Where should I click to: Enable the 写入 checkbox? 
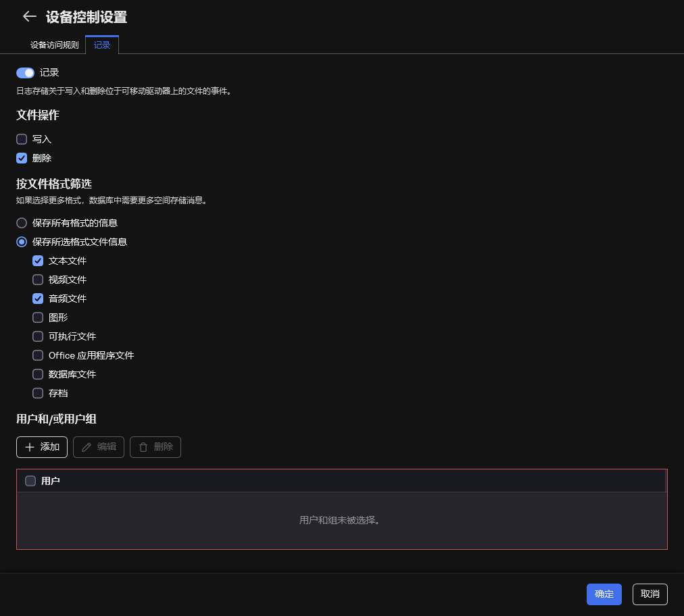[21, 139]
